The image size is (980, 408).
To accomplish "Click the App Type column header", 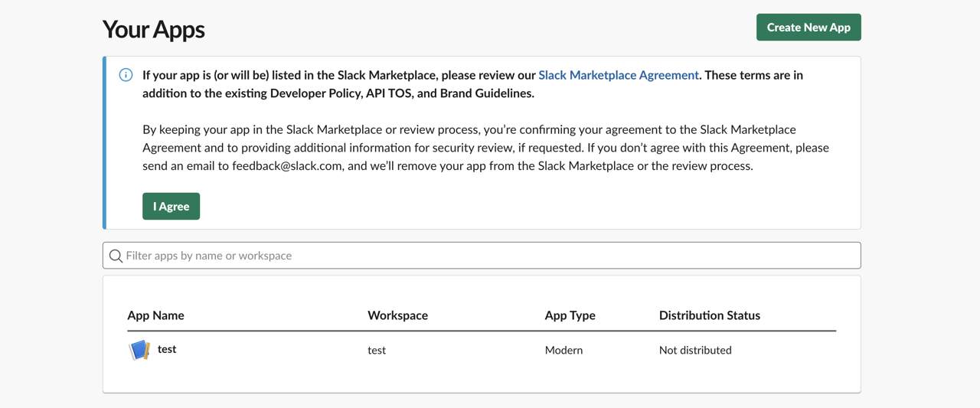I will [570, 315].
